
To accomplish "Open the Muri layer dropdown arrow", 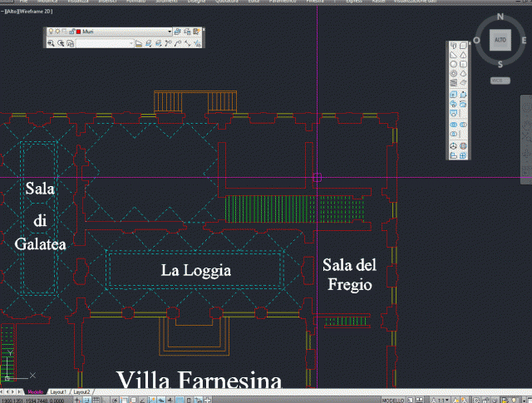I will [x=170, y=32].
